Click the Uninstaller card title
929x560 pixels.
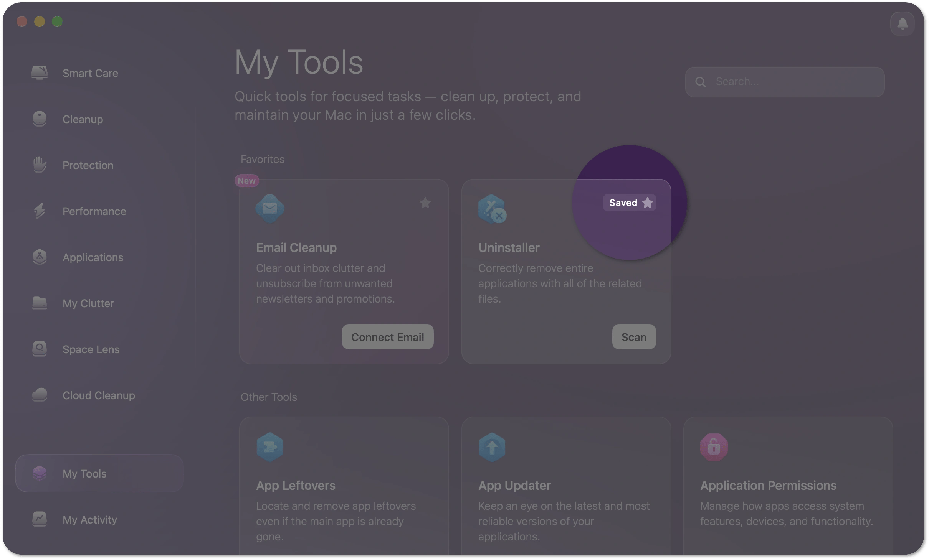(509, 247)
